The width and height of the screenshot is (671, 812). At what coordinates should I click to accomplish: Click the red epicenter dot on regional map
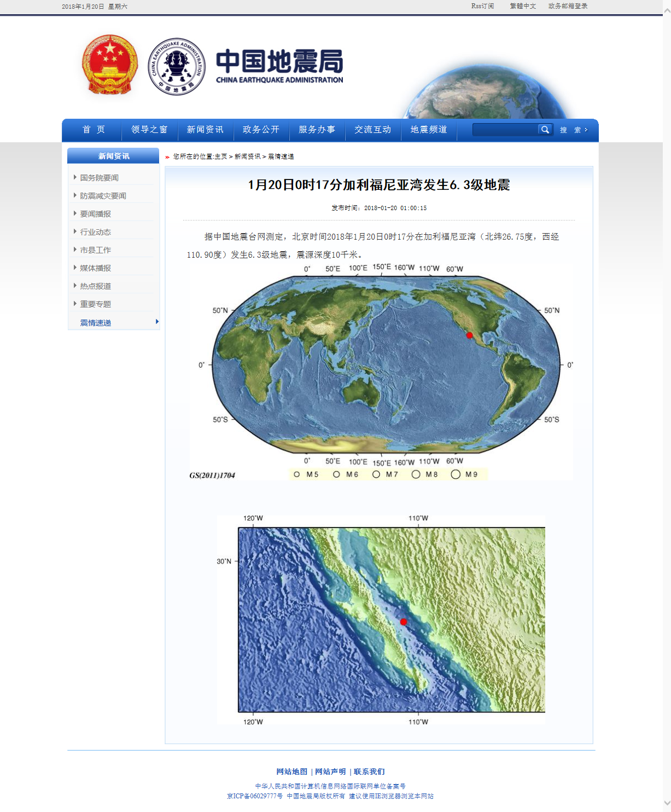404,622
